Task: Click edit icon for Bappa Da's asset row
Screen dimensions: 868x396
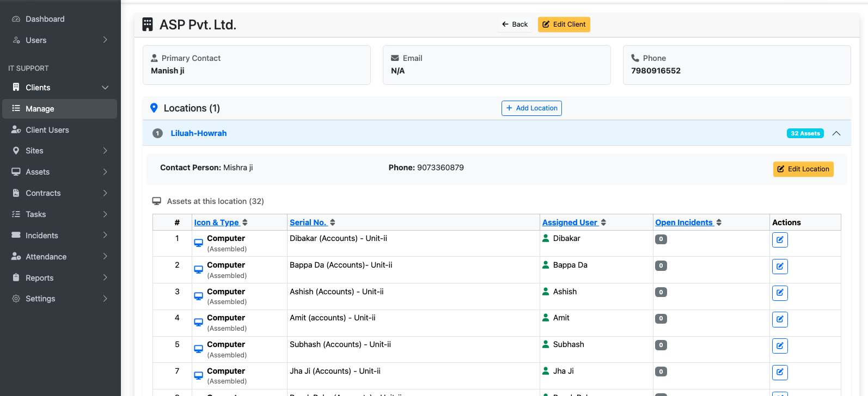Action: pyautogui.click(x=780, y=267)
